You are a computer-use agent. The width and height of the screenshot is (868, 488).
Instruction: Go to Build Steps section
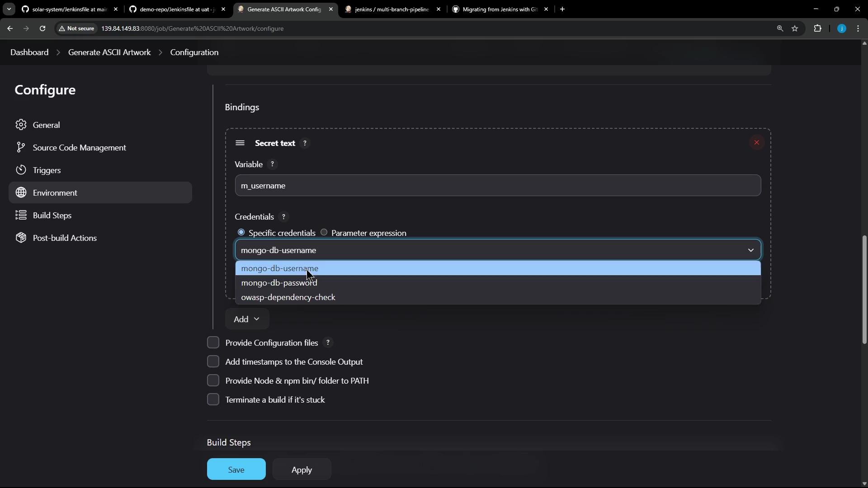coord(100,215)
